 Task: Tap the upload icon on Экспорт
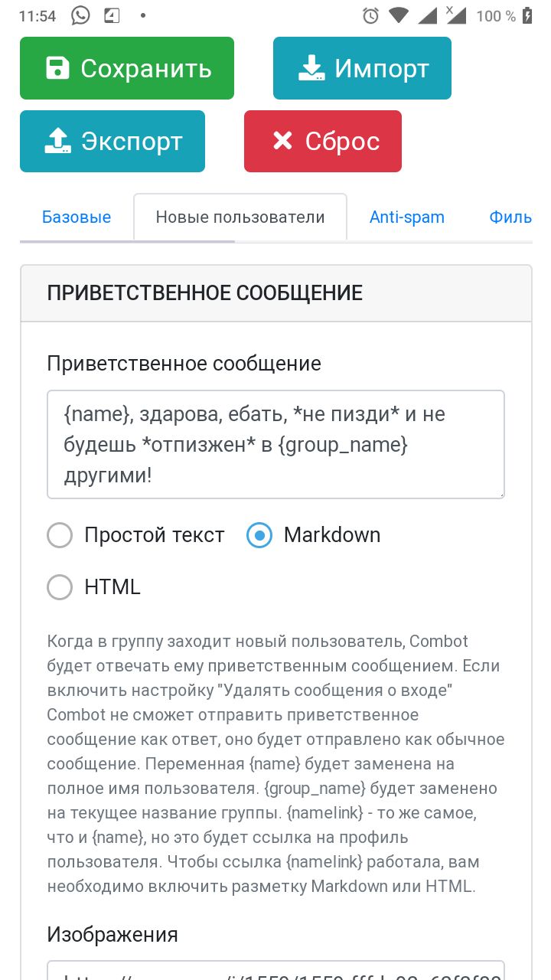(x=58, y=141)
